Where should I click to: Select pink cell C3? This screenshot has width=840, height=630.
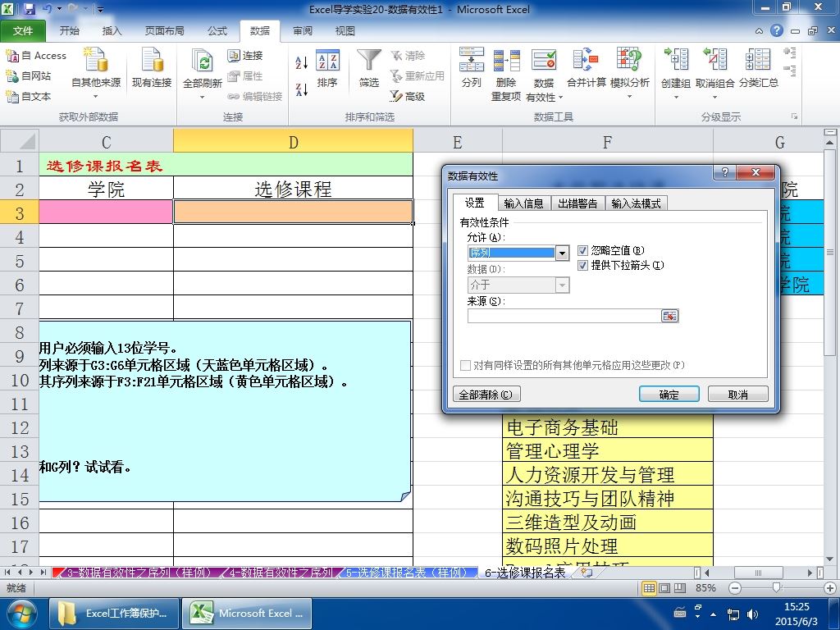click(106, 212)
